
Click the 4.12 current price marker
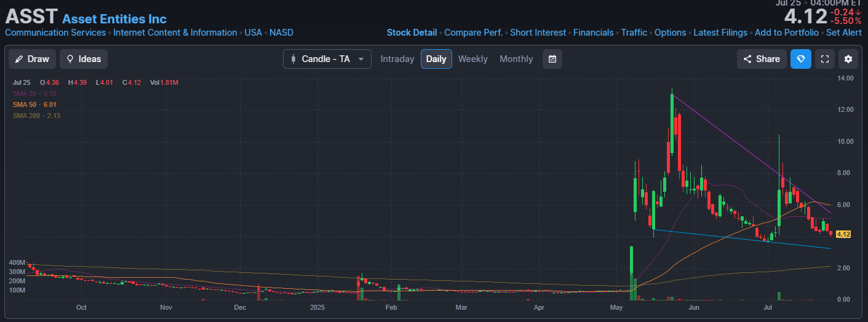[x=843, y=234]
